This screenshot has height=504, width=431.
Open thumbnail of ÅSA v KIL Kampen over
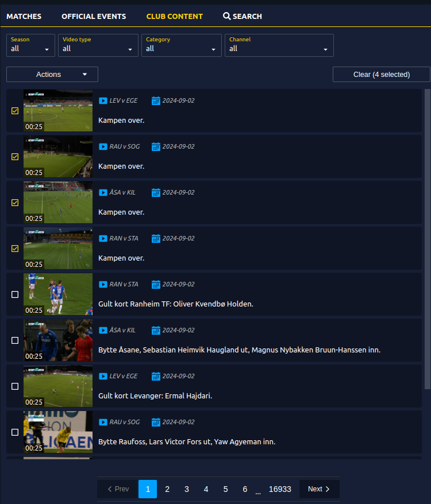58,203
